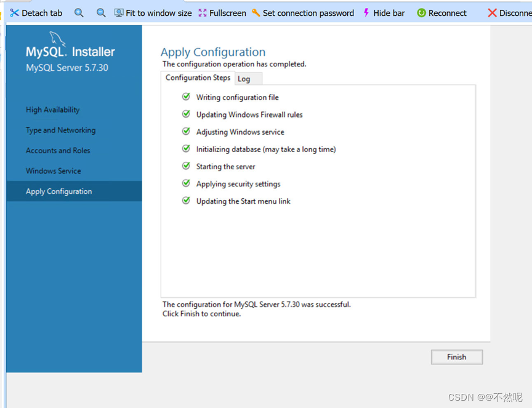
Task: Click check icon for Updating Windows Firewall rules
Action: point(186,114)
